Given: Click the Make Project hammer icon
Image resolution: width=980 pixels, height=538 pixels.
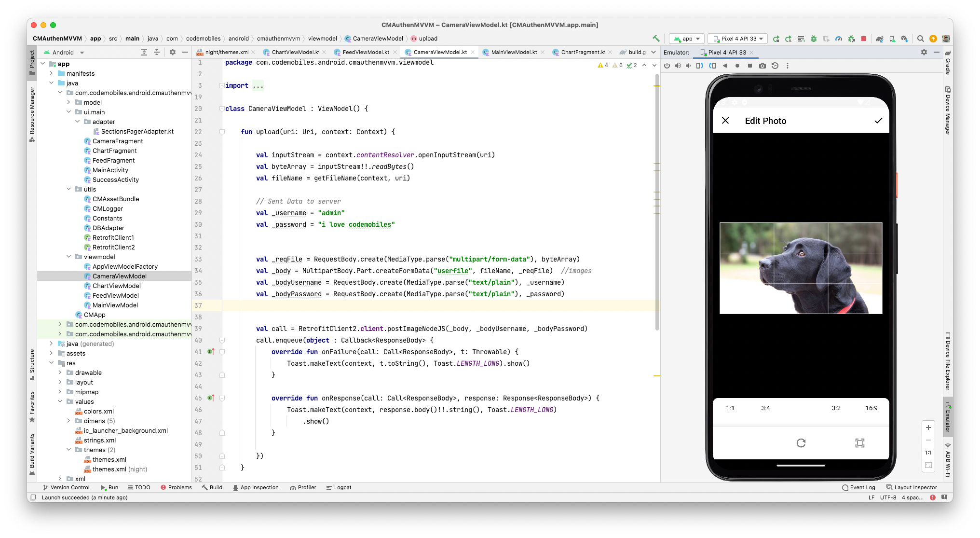Looking at the screenshot, I should click(656, 39).
